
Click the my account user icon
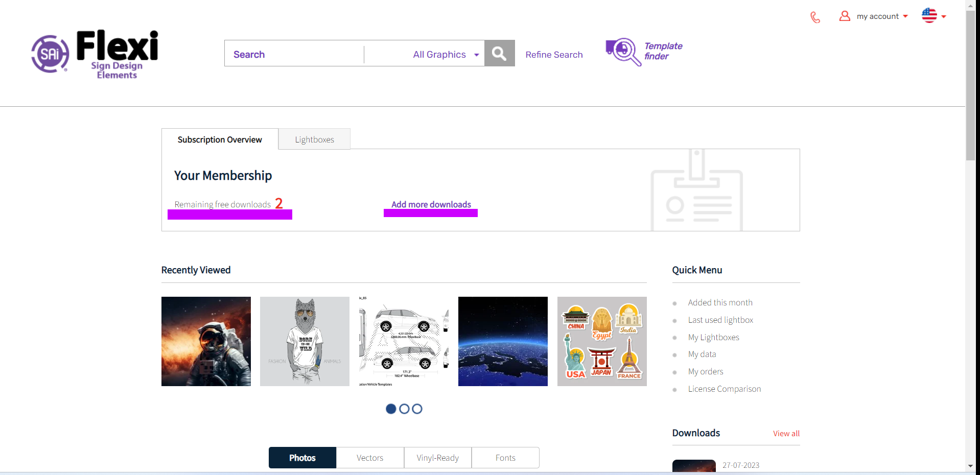[x=845, y=15]
